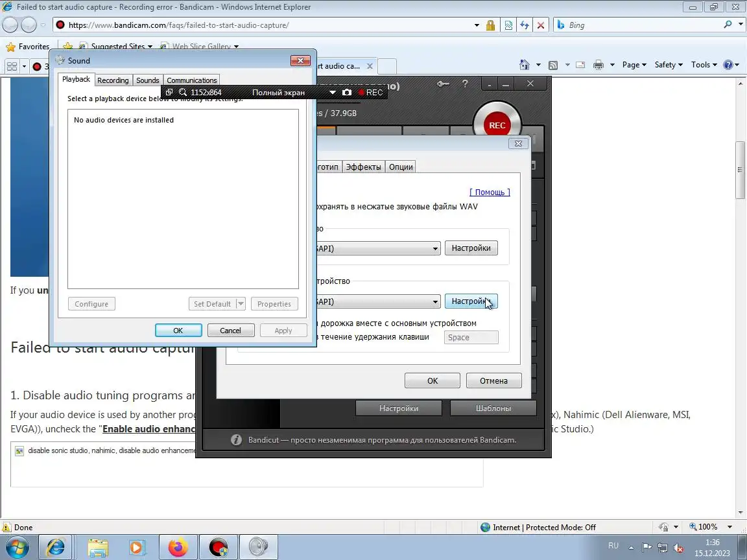
Task: Click the security lock icon in address bar
Action: [490, 25]
